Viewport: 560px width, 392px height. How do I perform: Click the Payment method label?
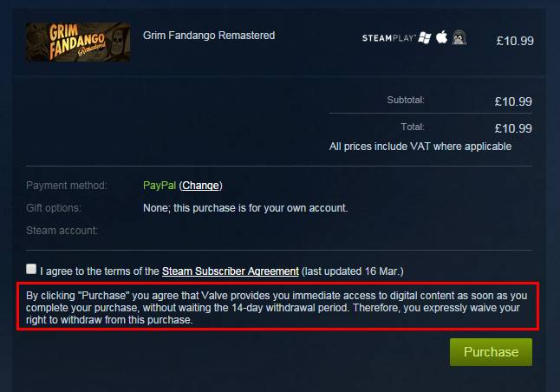67,186
